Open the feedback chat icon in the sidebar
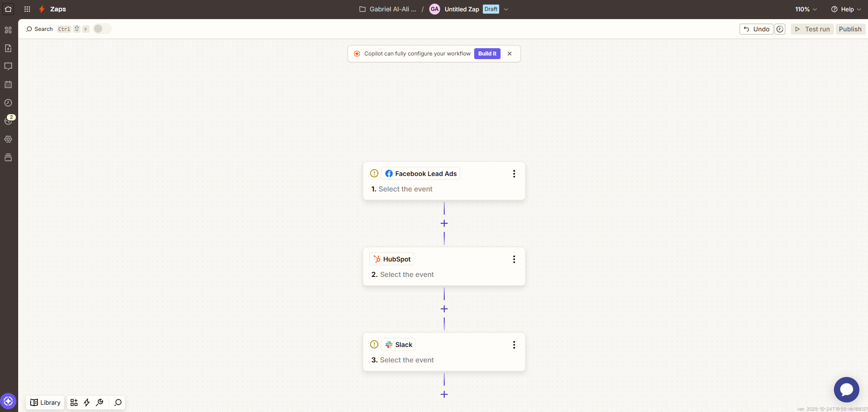 pos(8,66)
